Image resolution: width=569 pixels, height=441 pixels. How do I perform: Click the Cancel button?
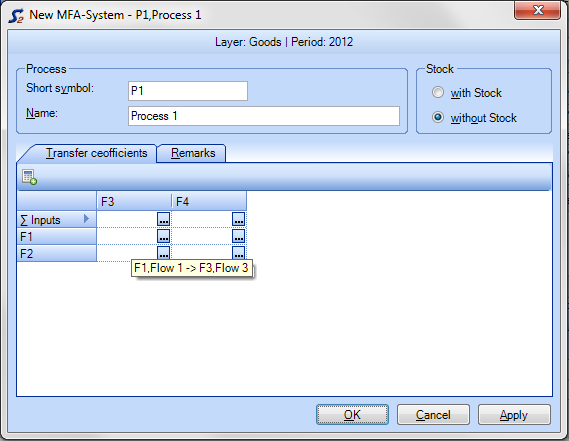[x=433, y=415]
